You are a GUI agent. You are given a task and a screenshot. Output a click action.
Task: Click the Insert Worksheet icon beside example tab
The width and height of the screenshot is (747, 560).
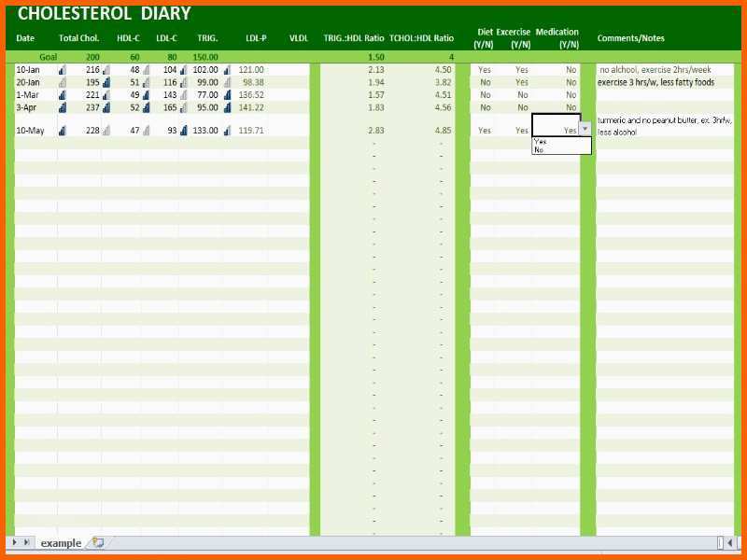(x=98, y=542)
